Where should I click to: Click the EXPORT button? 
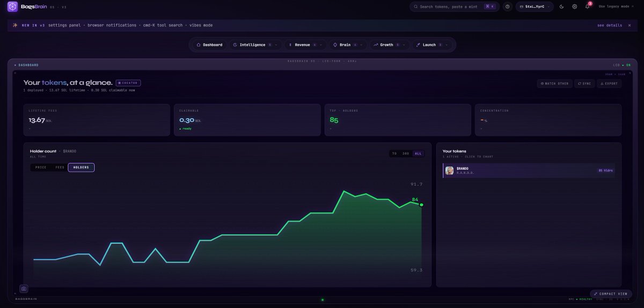tap(609, 84)
